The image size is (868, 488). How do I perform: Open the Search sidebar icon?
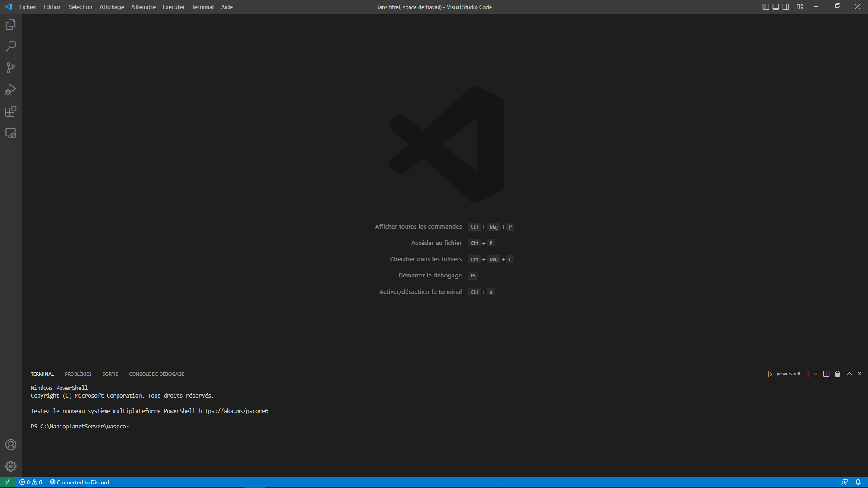10,46
